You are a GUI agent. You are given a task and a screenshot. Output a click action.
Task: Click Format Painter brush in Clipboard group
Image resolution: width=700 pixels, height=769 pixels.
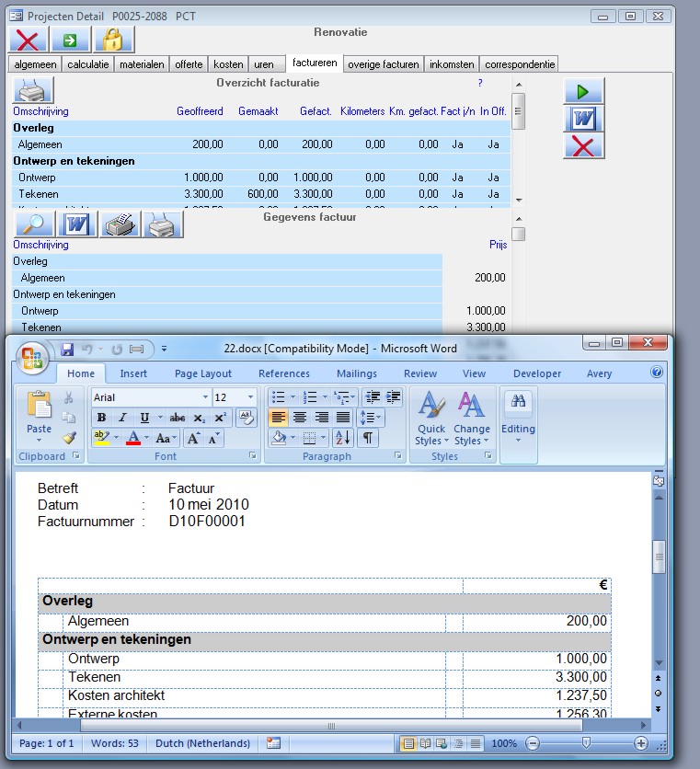pyautogui.click(x=68, y=437)
